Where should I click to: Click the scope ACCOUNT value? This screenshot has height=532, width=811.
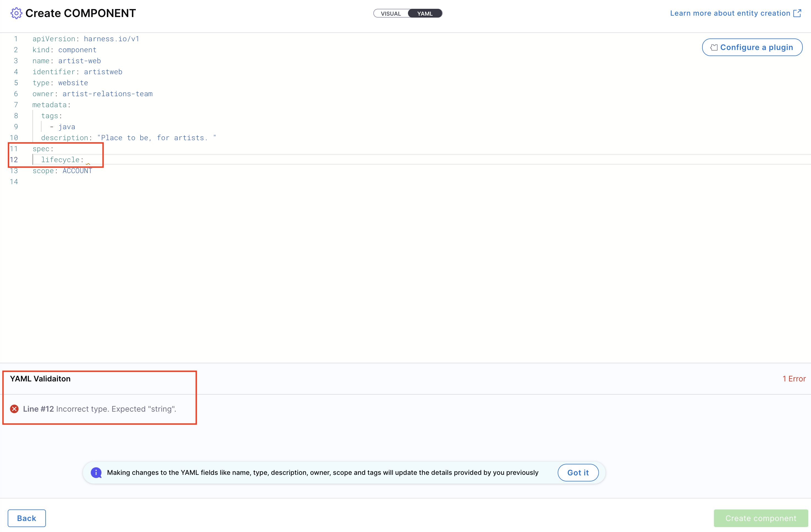coord(77,171)
